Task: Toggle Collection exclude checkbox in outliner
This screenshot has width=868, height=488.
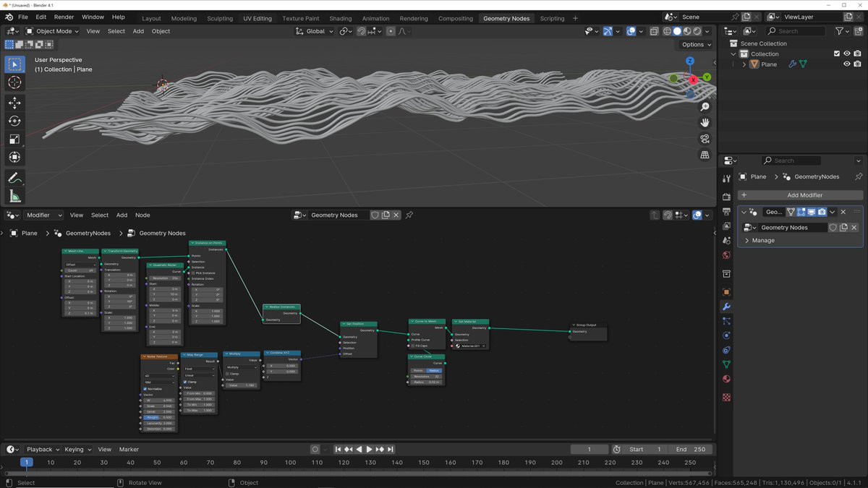Action: click(837, 53)
